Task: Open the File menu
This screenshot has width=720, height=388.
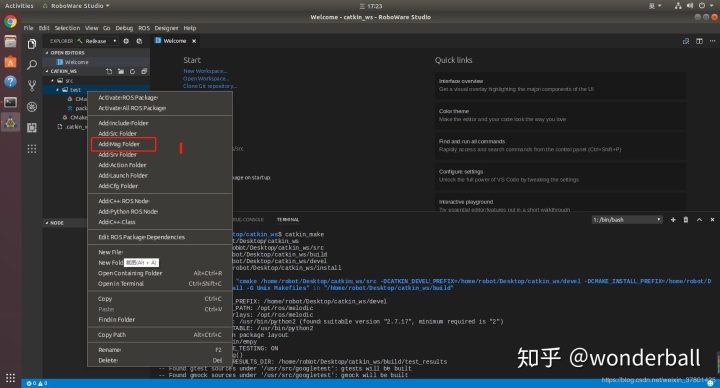Action: [x=28, y=28]
